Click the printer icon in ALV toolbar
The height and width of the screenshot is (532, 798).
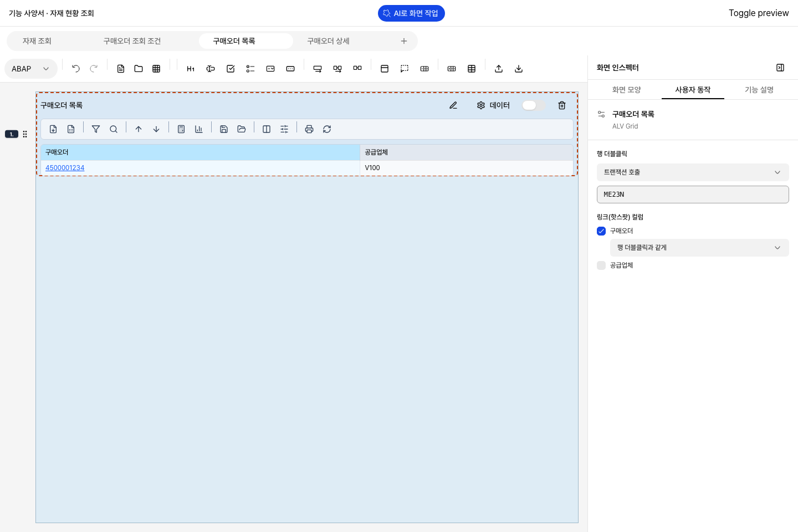click(x=309, y=129)
